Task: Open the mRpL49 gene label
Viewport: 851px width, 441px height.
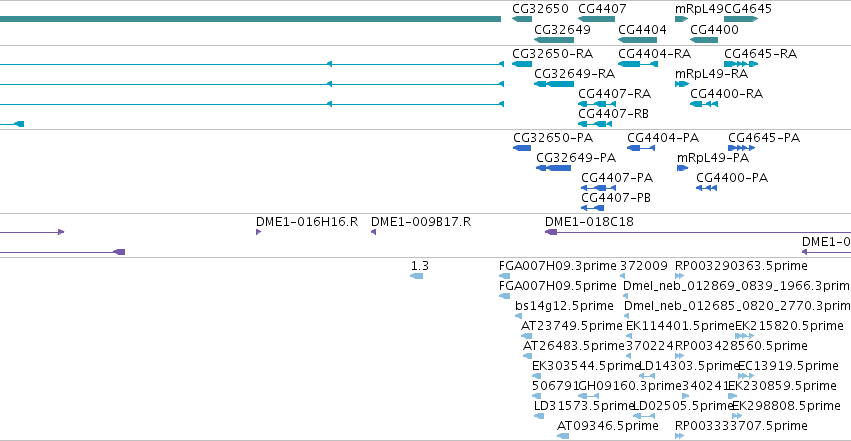Action: [x=699, y=9]
